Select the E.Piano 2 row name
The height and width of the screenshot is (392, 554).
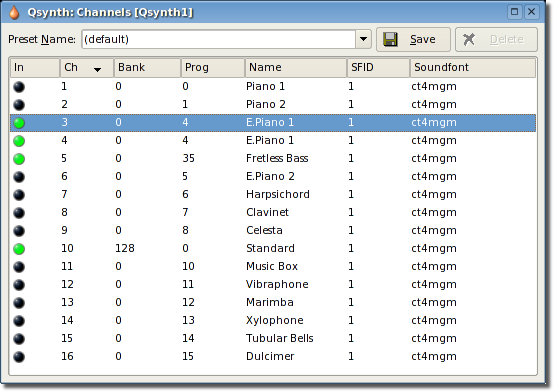coord(270,177)
